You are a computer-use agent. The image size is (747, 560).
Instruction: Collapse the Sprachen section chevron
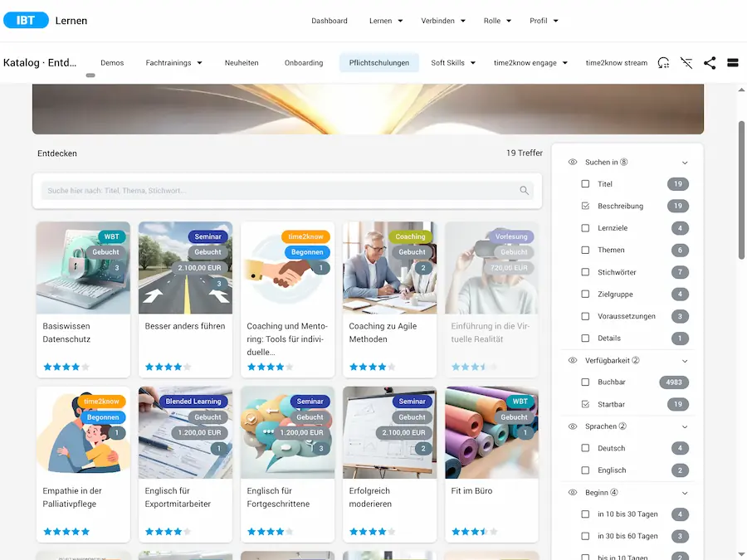685,426
